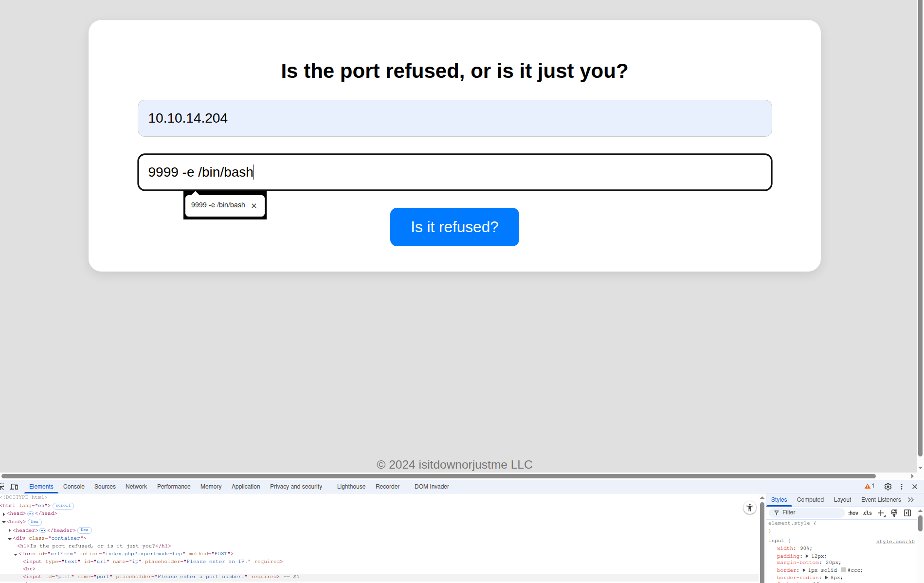Viewport: 924px width, 583px height.
Task: Collapse the div container node
Action: pos(10,539)
